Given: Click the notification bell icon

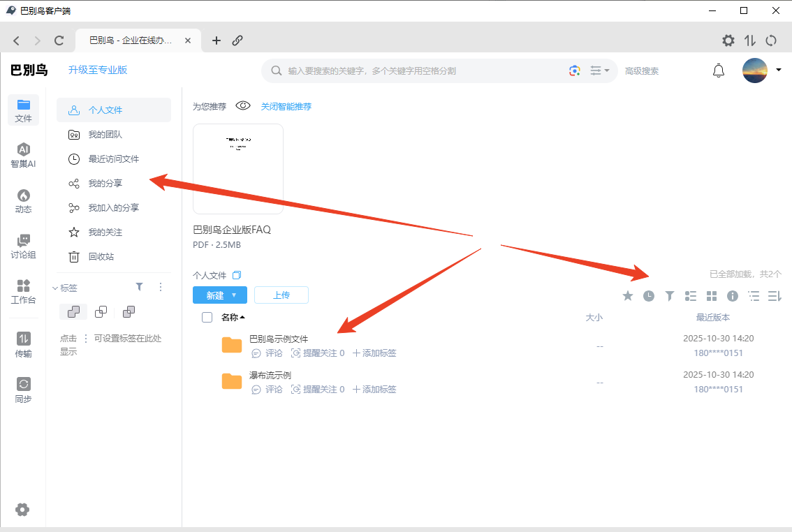Looking at the screenshot, I should coord(718,71).
